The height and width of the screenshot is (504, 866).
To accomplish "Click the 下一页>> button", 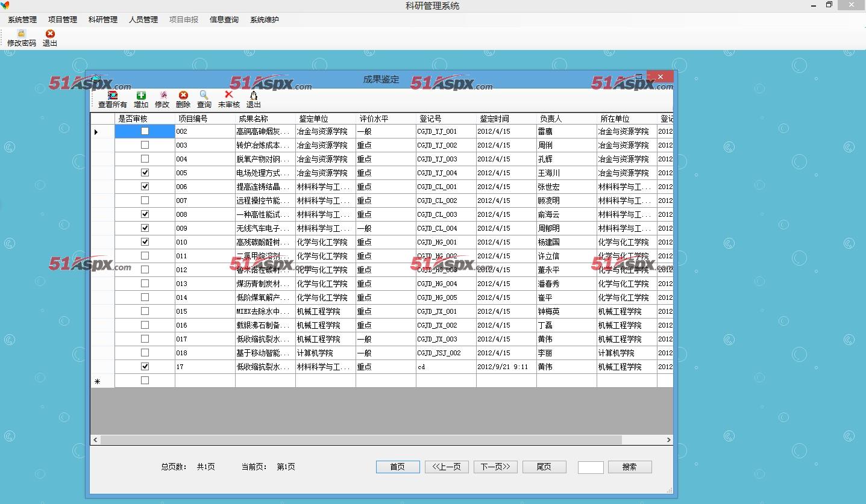I will 495,467.
